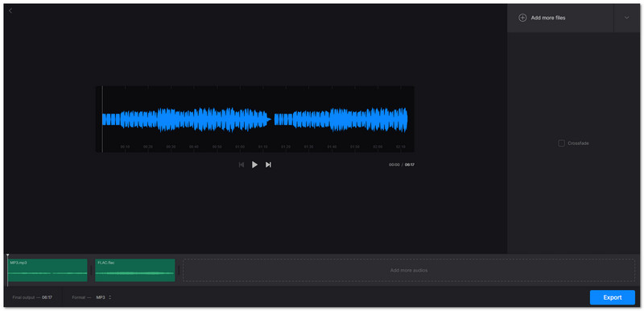Grab the handle right of MP3.mp3 clip
Image resolution: width=644 pixels, height=311 pixels.
click(91, 270)
